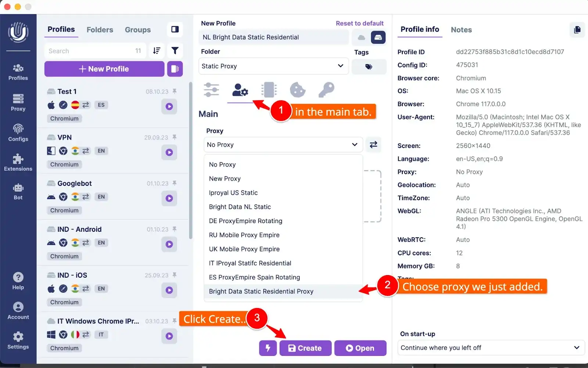Start the VPN profile
The height and width of the screenshot is (368, 588).
coord(169,152)
